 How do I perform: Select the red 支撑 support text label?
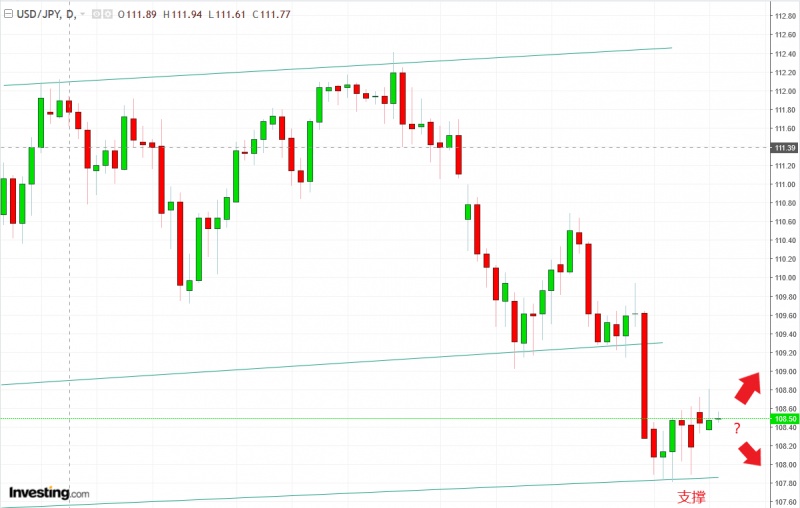(691, 496)
